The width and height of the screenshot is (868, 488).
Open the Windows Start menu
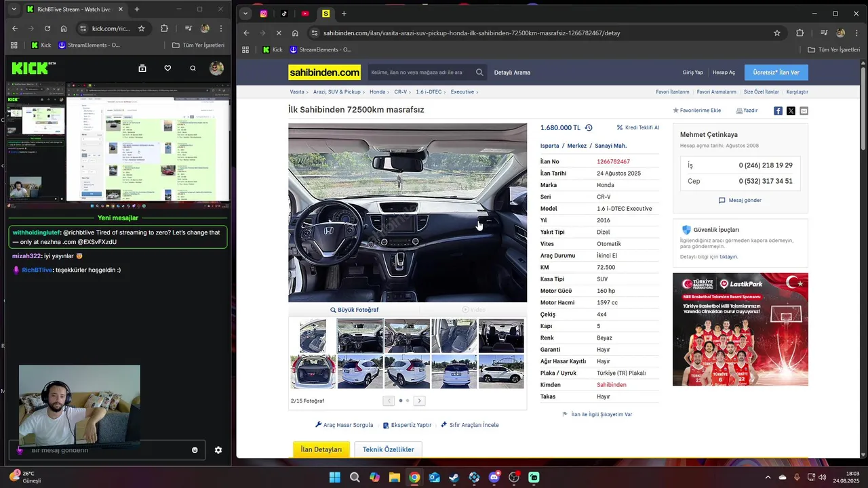(x=335, y=477)
